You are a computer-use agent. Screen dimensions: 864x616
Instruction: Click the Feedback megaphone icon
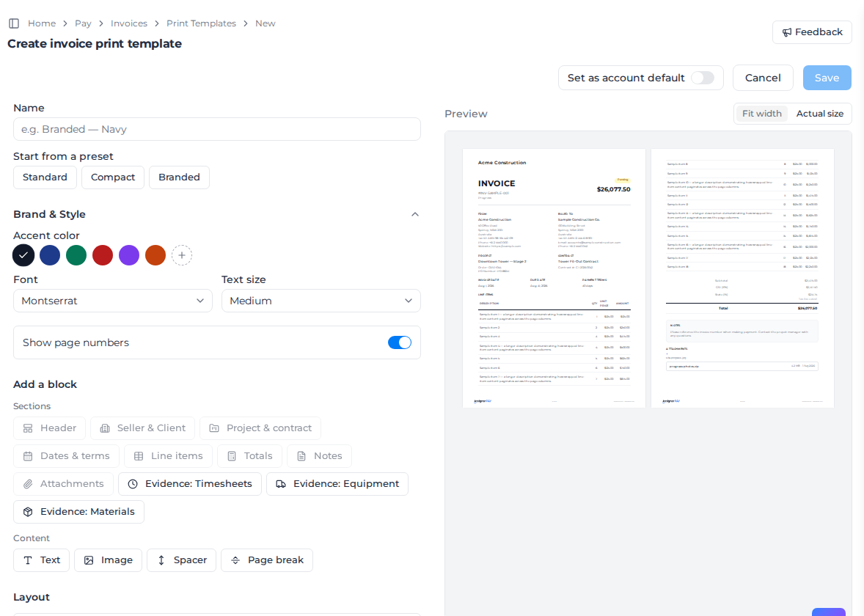click(786, 32)
